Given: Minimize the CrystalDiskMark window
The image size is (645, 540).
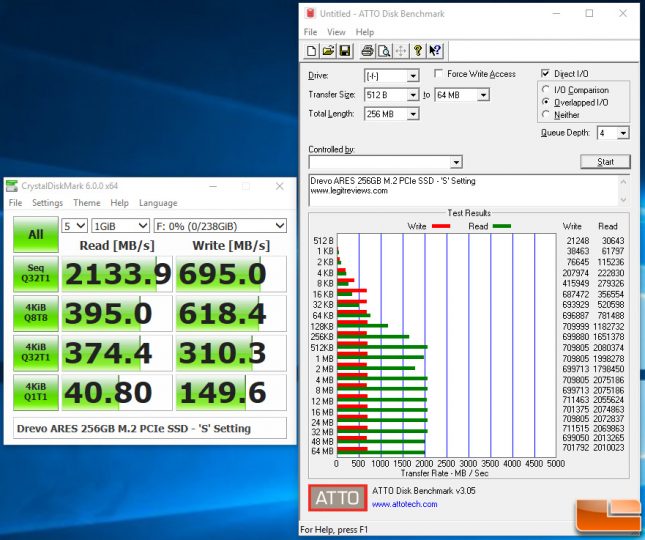Looking at the screenshot, I should click(213, 186).
